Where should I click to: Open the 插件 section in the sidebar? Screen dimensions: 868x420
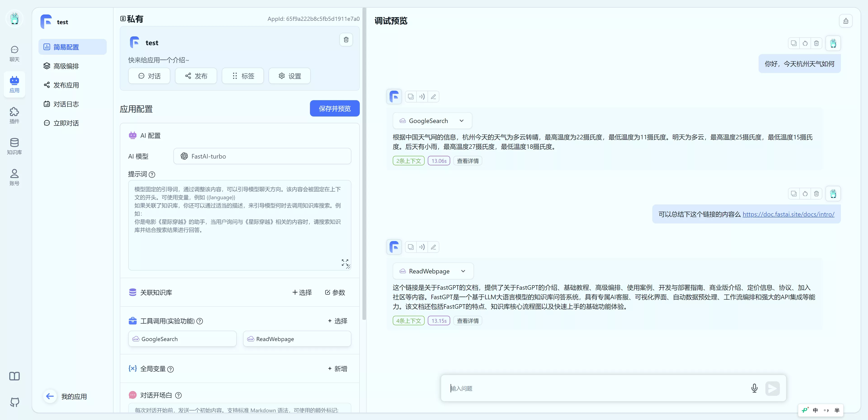[14, 115]
